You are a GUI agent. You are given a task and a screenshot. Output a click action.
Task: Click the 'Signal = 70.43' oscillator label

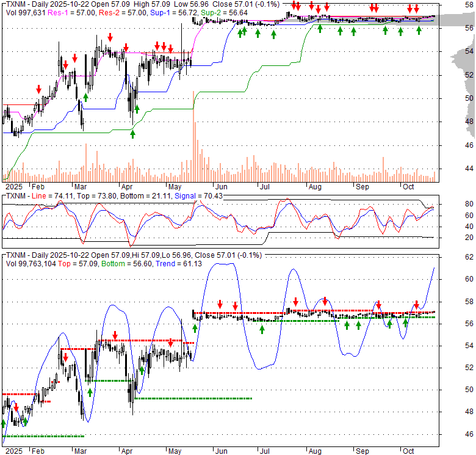198,196
